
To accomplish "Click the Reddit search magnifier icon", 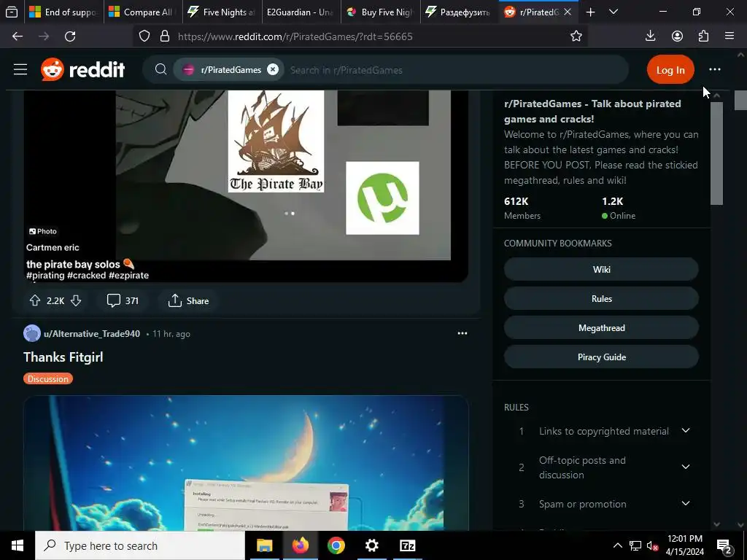I will coord(161,69).
